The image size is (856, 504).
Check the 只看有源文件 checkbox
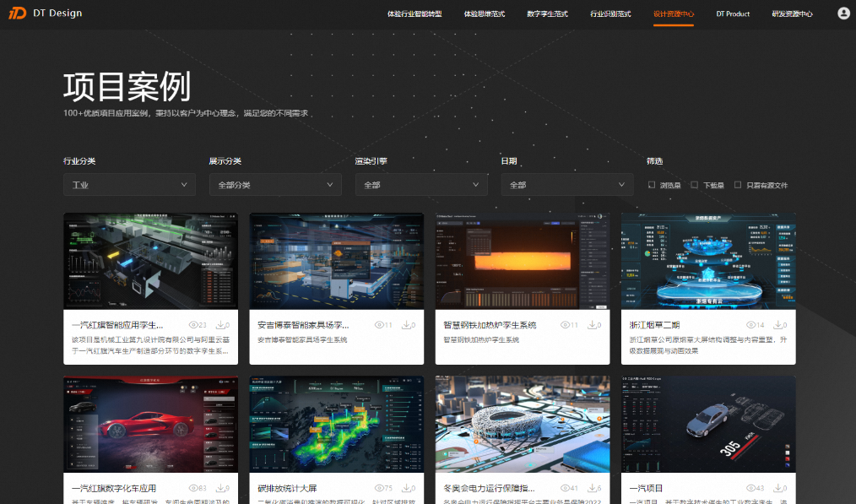tap(738, 185)
